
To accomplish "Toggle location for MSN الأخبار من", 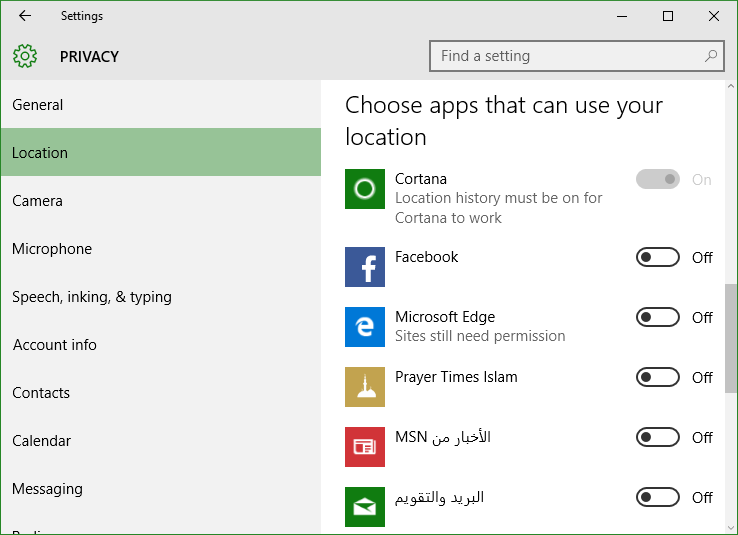I will pos(658,437).
